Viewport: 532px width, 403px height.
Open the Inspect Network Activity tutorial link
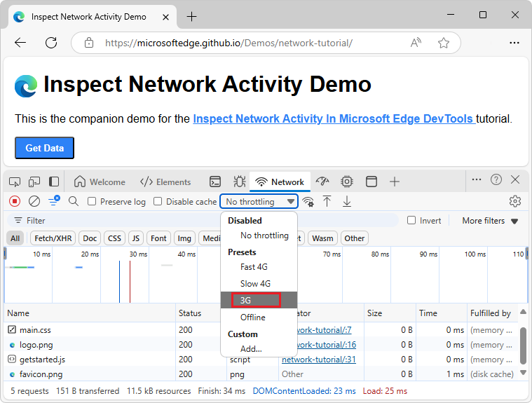coord(334,119)
